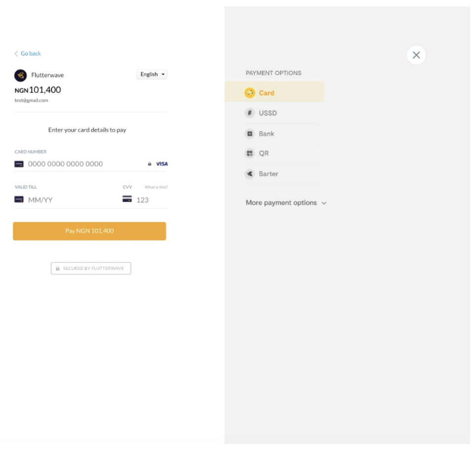Image resolution: width=476 pixels, height=453 pixels.
Task: Click the Secured by Flutterwave badge
Action: pos(91,268)
